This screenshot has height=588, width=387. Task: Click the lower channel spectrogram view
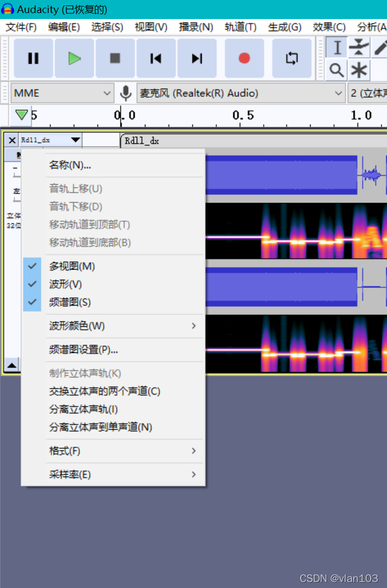296,343
